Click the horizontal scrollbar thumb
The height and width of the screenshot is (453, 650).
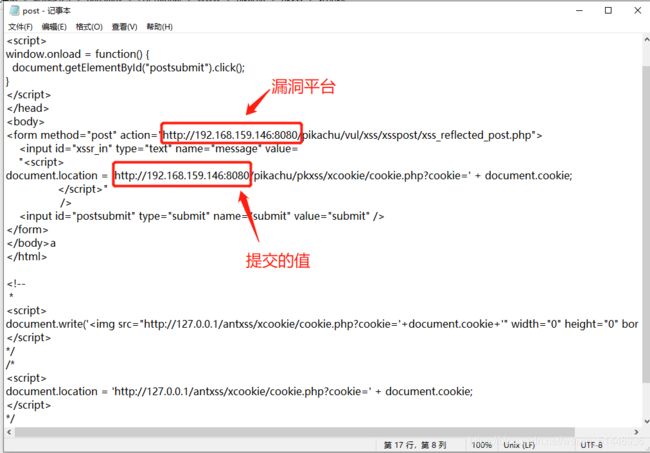[x=295, y=432]
